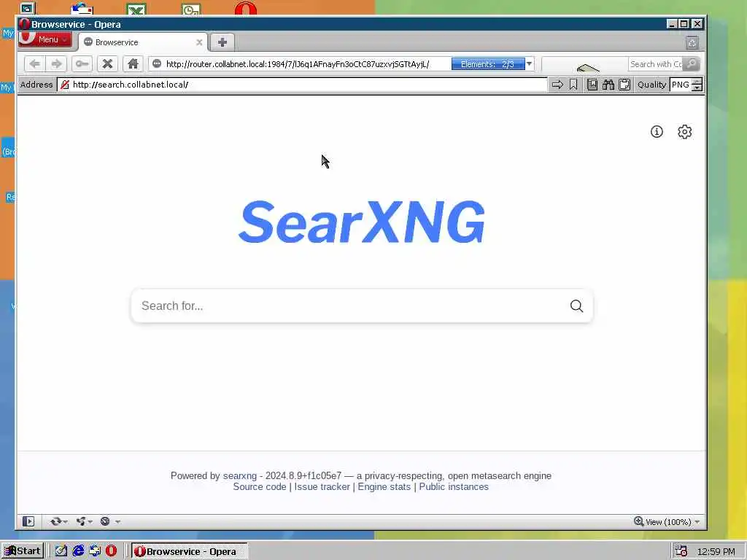The width and height of the screenshot is (747, 560).
Task: Open the red Opera Menu button
Action: (x=44, y=39)
